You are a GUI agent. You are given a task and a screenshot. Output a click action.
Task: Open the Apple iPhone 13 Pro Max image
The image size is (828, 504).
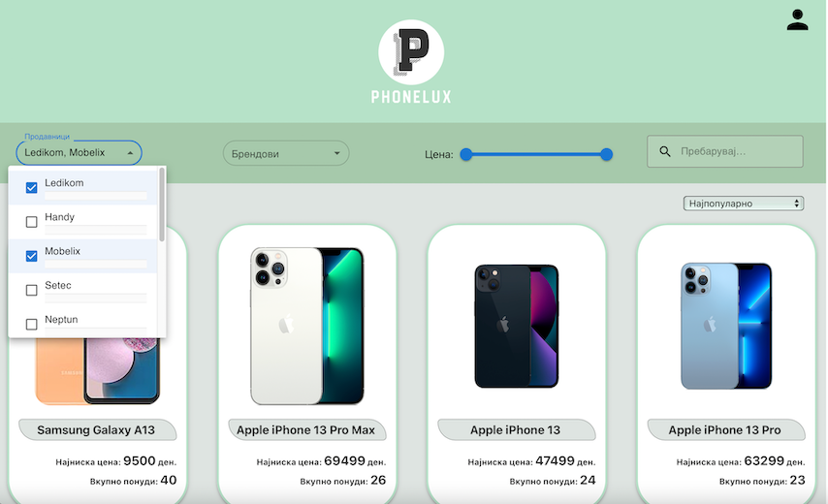click(x=306, y=326)
